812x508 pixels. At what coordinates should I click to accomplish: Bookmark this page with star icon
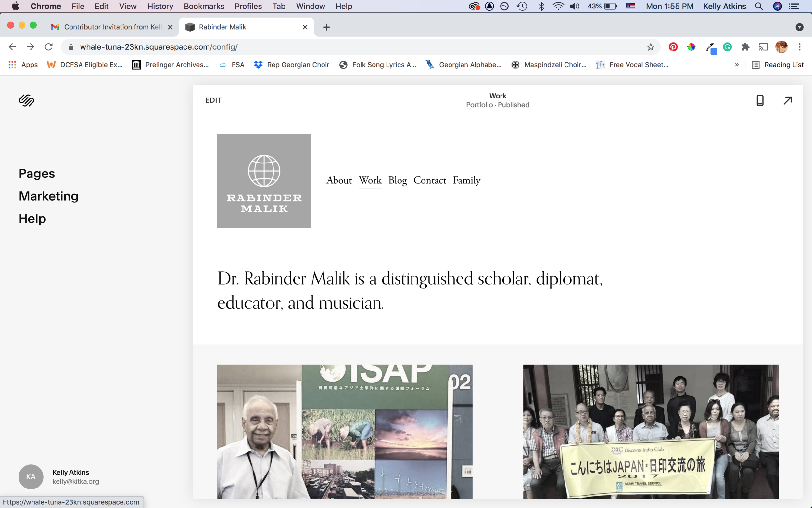(x=650, y=47)
